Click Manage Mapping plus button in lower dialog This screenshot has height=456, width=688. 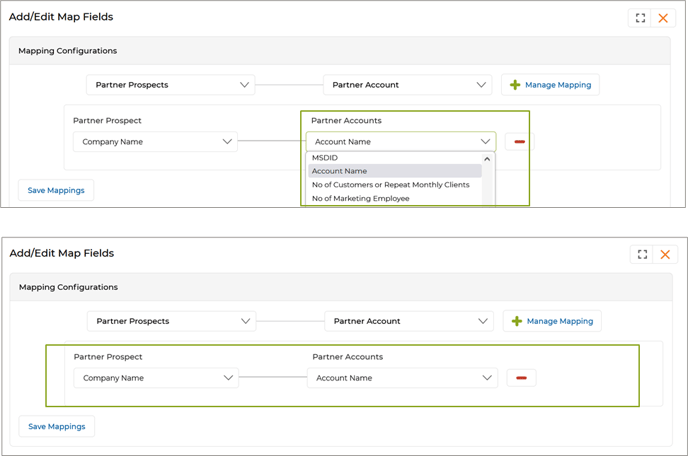coord(552,321)
